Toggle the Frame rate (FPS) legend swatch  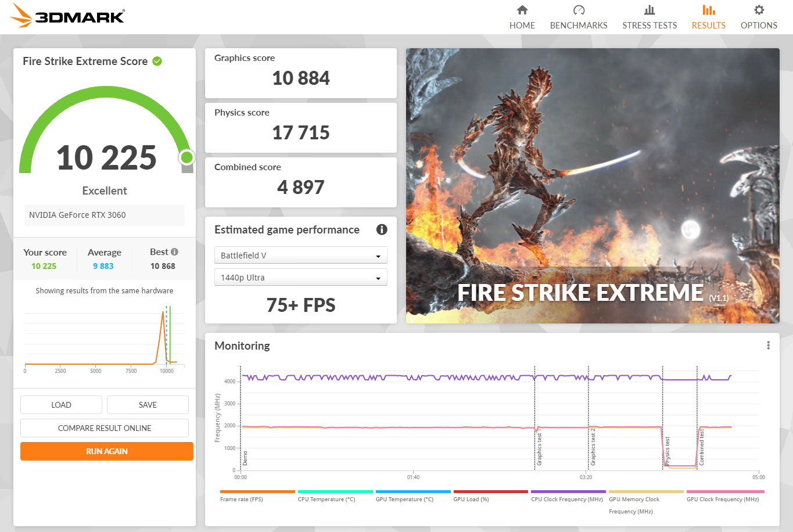[x=257, y=491]
